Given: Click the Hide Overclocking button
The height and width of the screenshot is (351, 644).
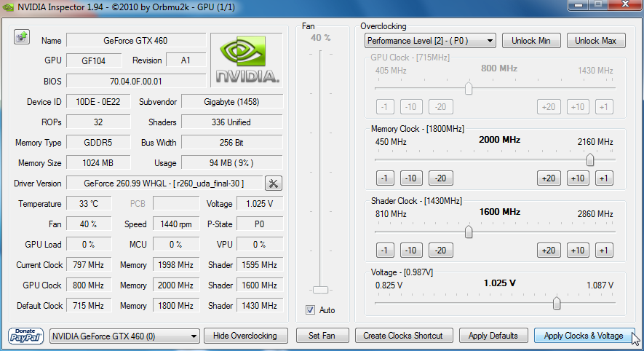Looking at the screenshot, I should (245, 336).
